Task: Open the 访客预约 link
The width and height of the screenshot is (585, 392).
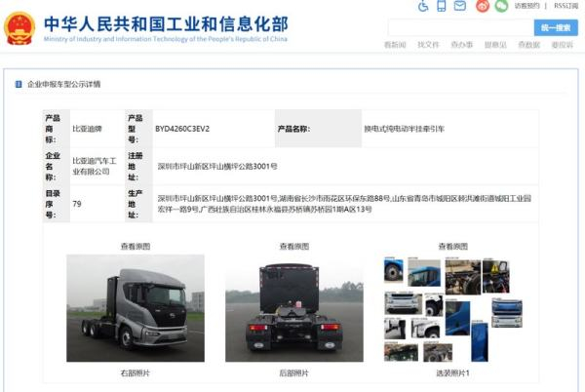Action: click(526, 6)
